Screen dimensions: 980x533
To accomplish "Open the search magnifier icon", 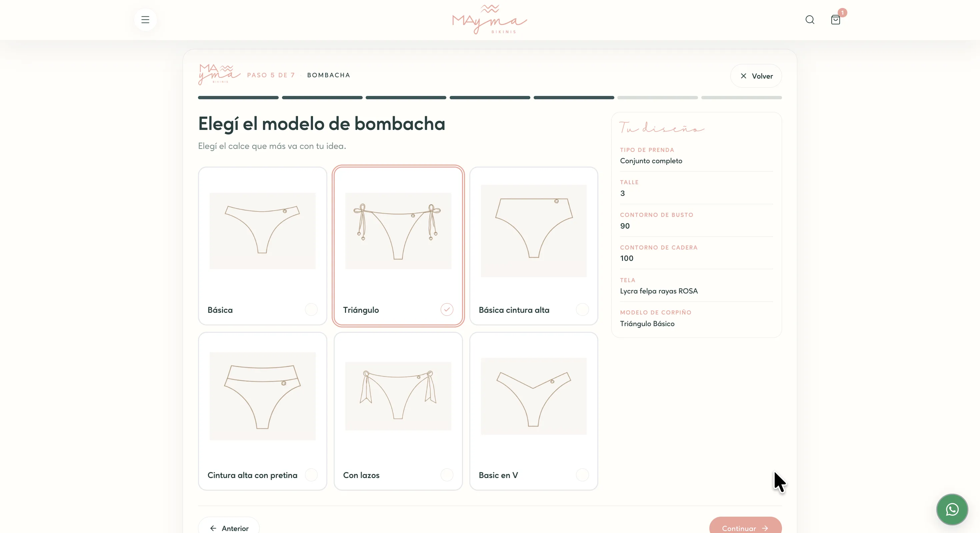I will pyautogui.click(x=810, y=20).
